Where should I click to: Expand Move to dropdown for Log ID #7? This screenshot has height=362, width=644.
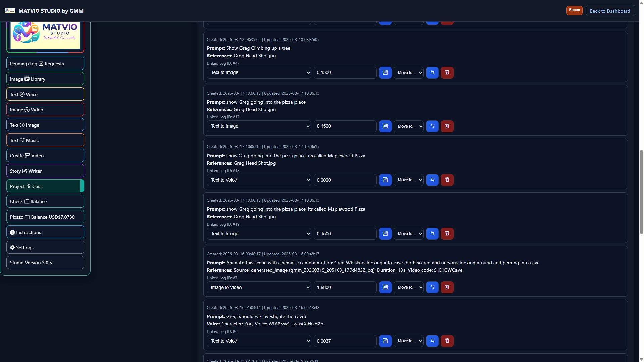(409, 287)
